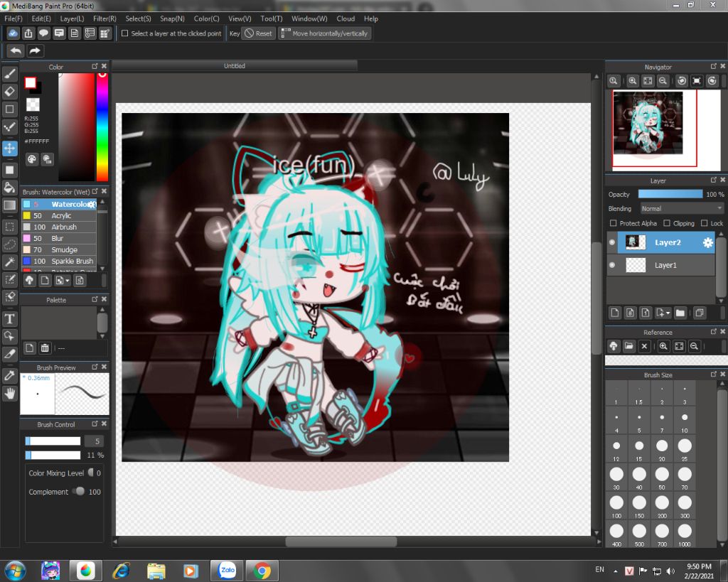This screenshot has width=728, height=582.
Task: Choose brush size 100 preset
Action: 616,506
